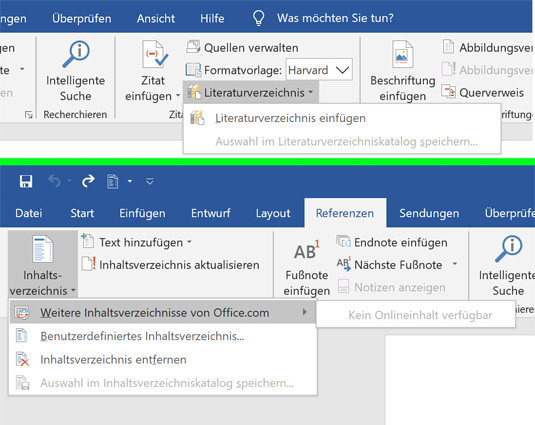
Task: Choose 'Benutzerdefiniertes Inhaltsverzeichnis...' menu item
Action: point(162,336)
